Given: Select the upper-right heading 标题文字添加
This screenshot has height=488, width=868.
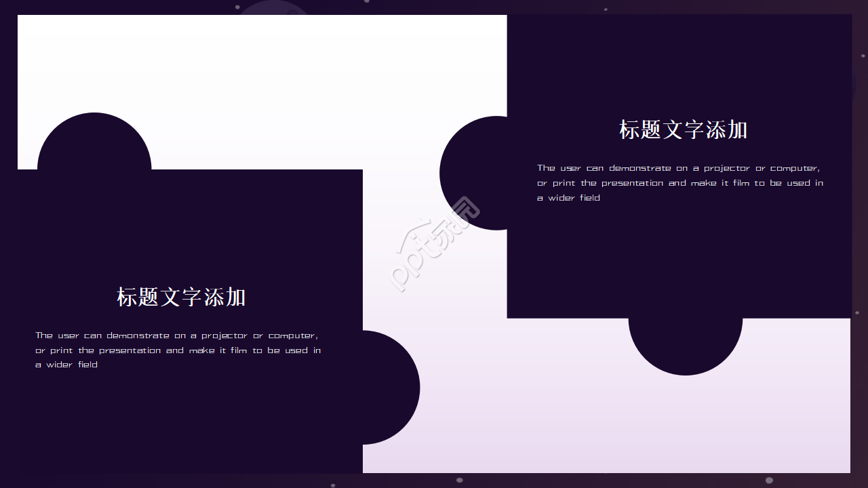Looking at the screenshot, I should [683, 129].
